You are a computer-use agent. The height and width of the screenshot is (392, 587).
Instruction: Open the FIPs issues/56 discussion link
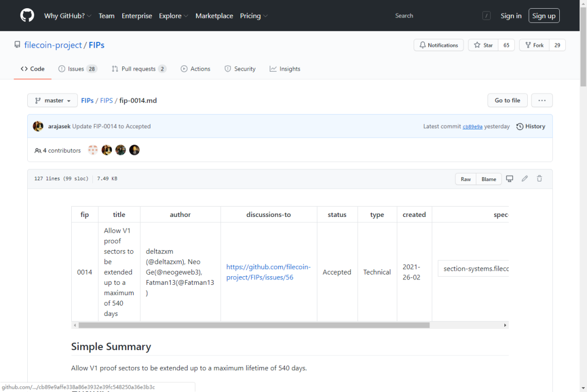[x=268, y=272]
